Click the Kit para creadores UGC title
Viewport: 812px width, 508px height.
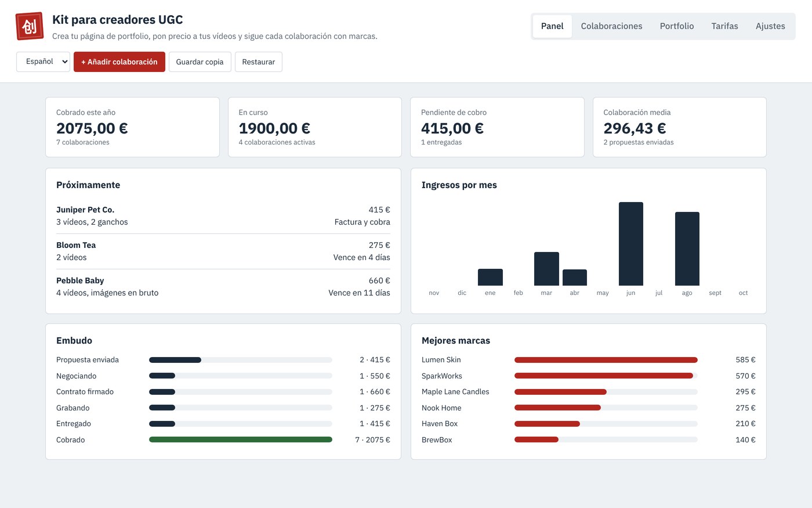118,20
